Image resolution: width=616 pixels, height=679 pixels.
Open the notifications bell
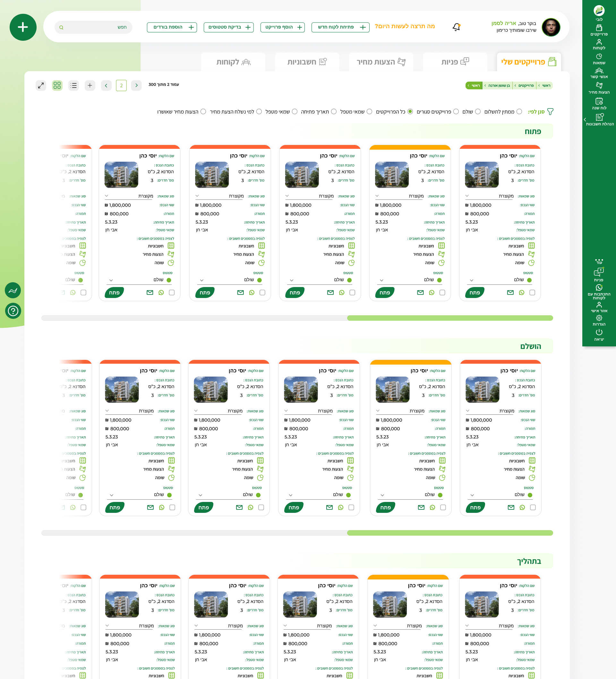(x=456, y=27)
